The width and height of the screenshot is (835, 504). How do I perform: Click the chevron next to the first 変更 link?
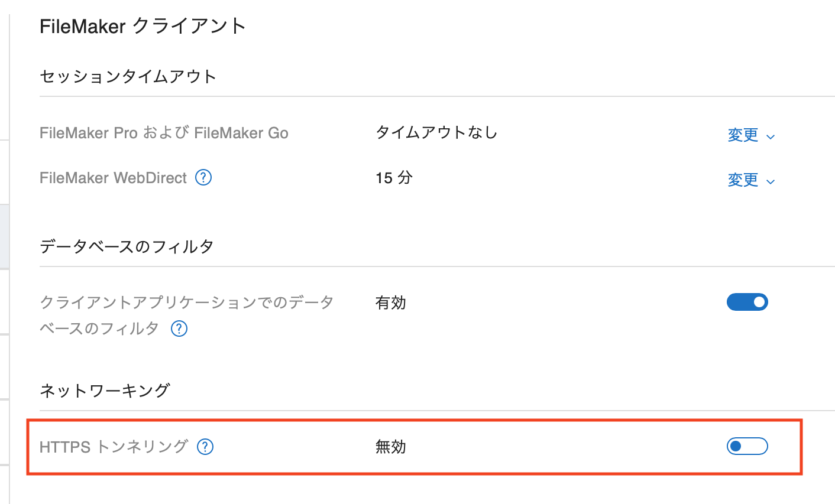pyautogui.click(x=771, y=136)
